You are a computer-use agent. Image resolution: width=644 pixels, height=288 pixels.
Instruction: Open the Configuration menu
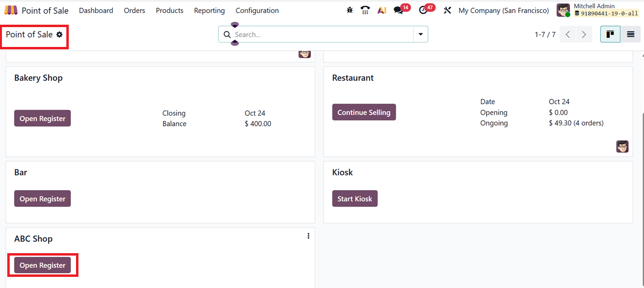(x=257, y=10)
